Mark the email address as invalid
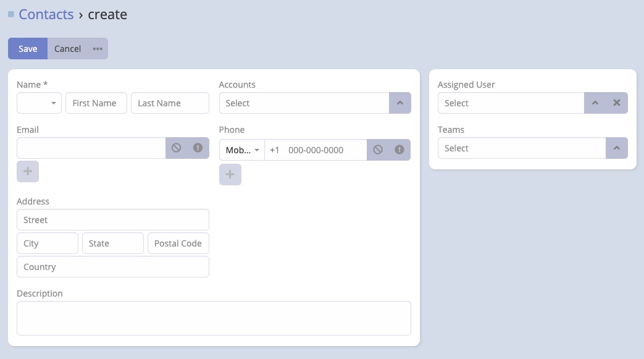Screen dimensions: 644x359 coord(196,148)
